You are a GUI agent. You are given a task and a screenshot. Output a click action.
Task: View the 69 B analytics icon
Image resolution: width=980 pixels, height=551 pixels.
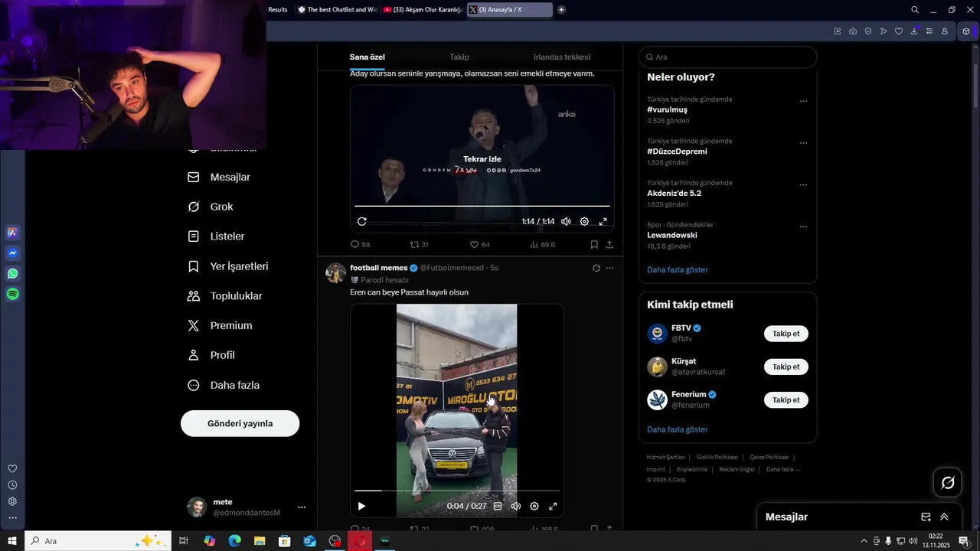[x=542, y=245]
